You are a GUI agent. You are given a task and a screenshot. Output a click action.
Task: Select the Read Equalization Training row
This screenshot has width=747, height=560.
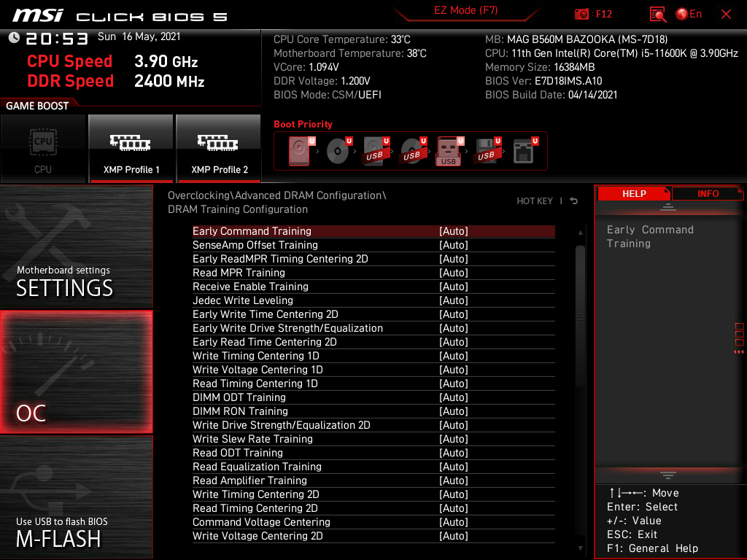(x=373, y=466)
